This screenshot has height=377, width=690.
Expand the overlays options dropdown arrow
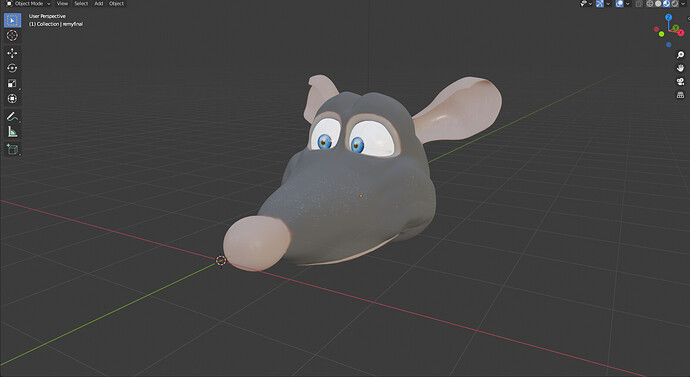628,4
